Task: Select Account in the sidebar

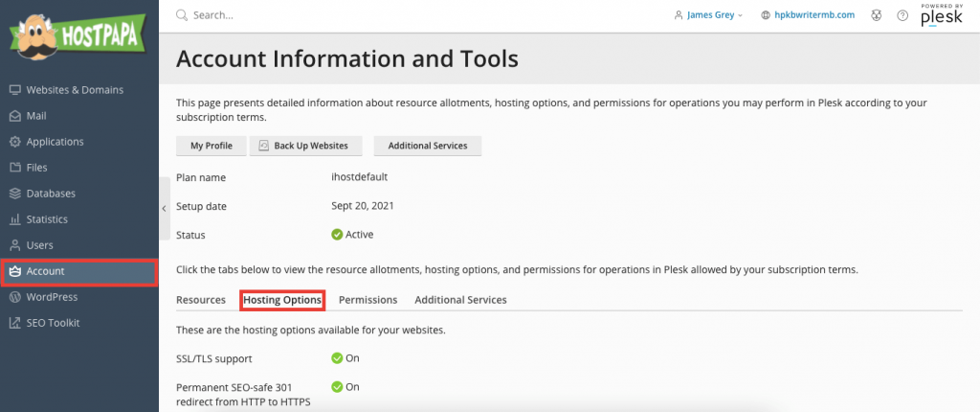Action: point(79,271)
